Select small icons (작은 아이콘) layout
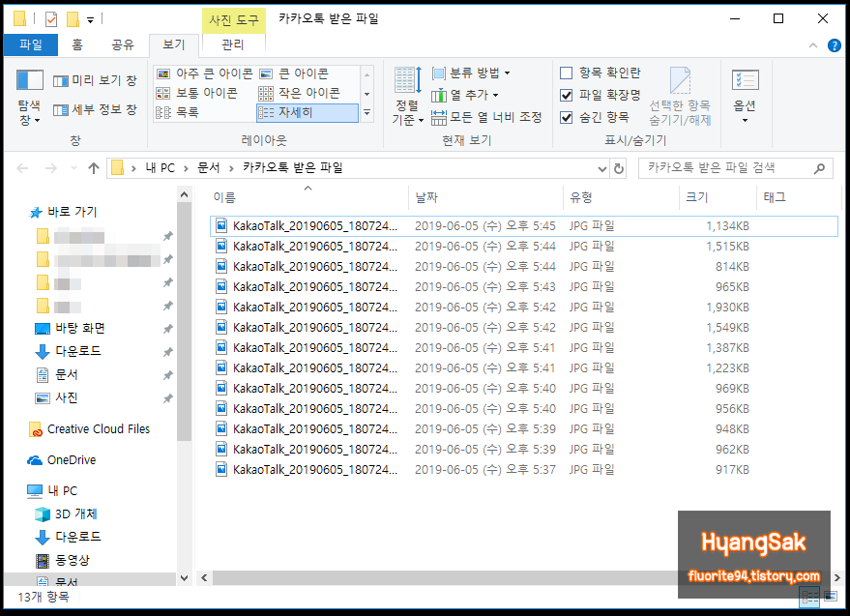Screen dimensions: 850x616 (x=300, y=93)
